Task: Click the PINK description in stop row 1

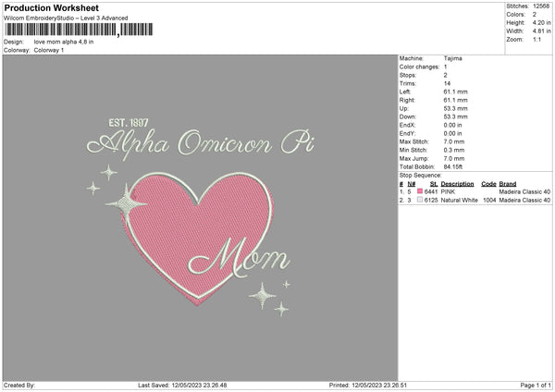Action: (x=448, y=191)
